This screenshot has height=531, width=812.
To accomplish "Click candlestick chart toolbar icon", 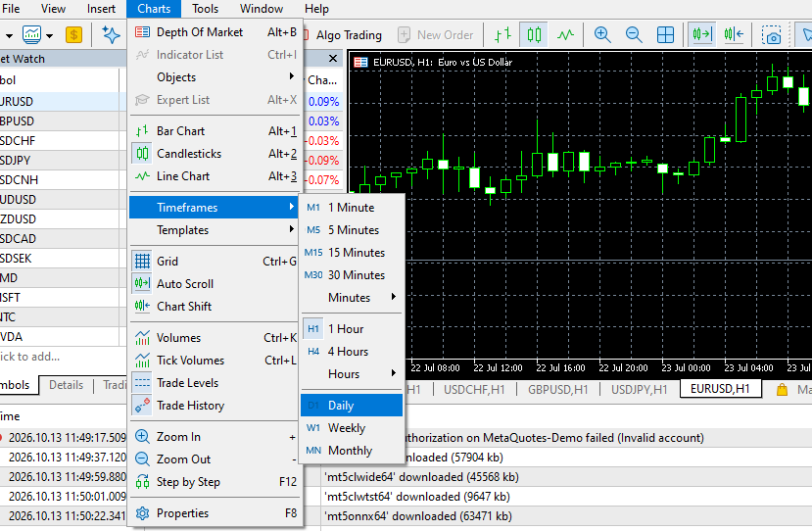I will 534,35.
